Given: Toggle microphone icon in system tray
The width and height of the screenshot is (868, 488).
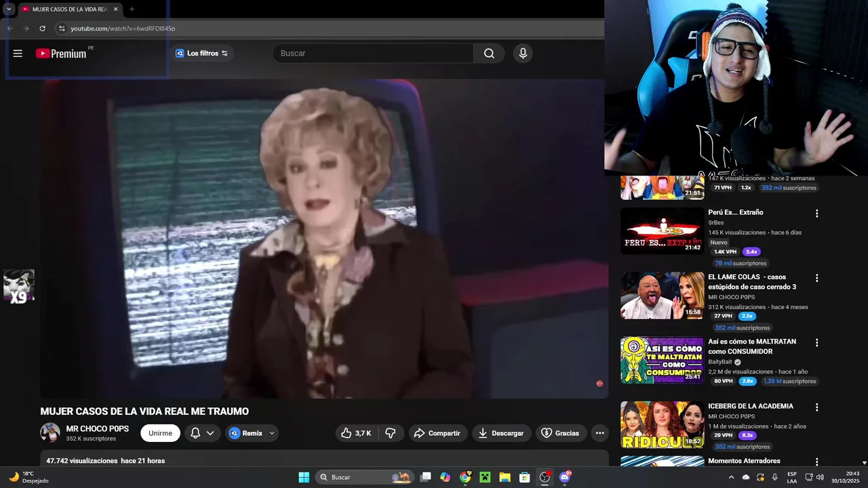Looking at the screenshot, I should [774, 477].
